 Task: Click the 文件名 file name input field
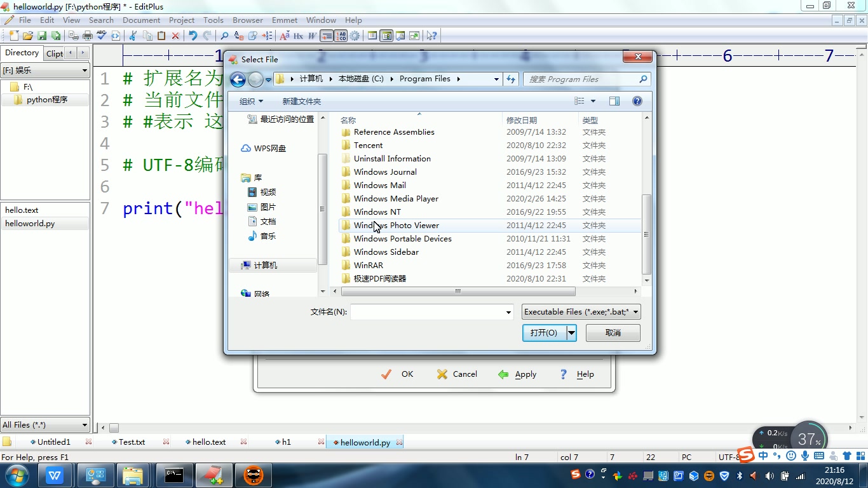[x=432, y=312]
